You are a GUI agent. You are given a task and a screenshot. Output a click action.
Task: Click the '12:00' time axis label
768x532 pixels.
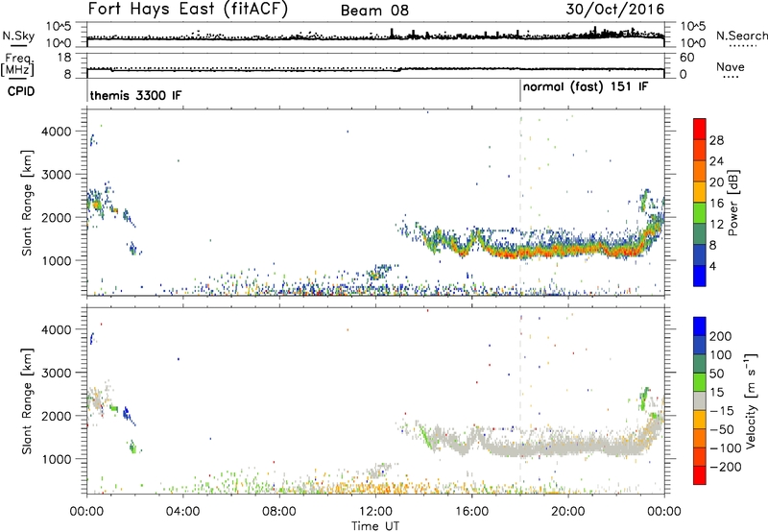[375, 512]
